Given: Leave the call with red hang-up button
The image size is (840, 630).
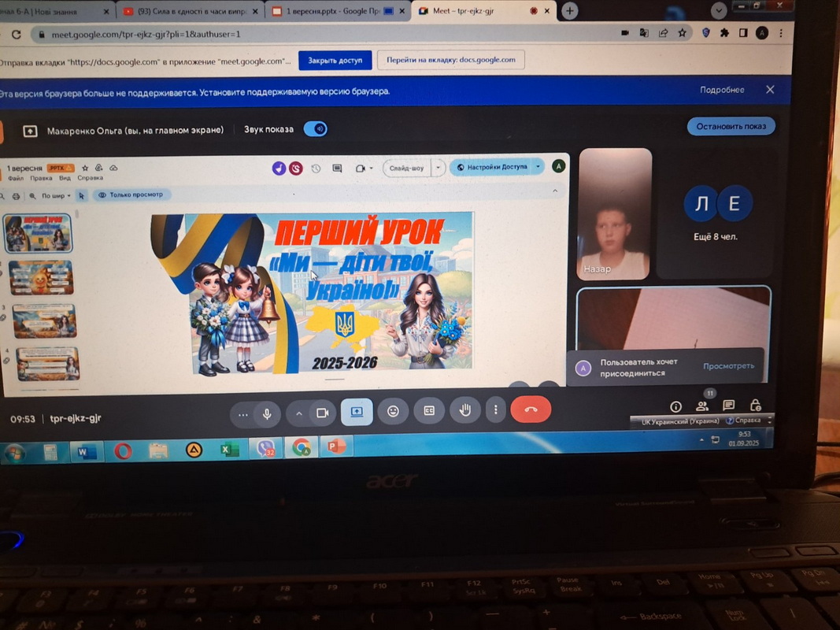Looking at the screenshot, I should coord(531,409).
